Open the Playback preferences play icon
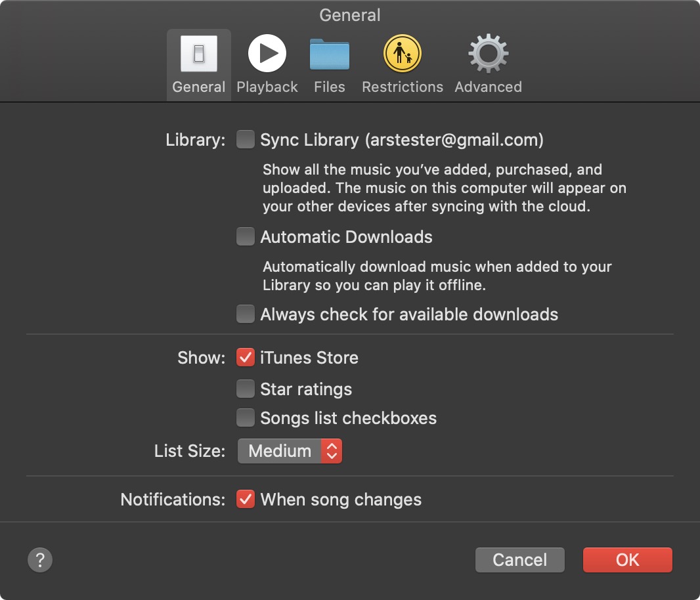This screenshot has width=700, height=600. pyautogui.click(x=267, y=54)
